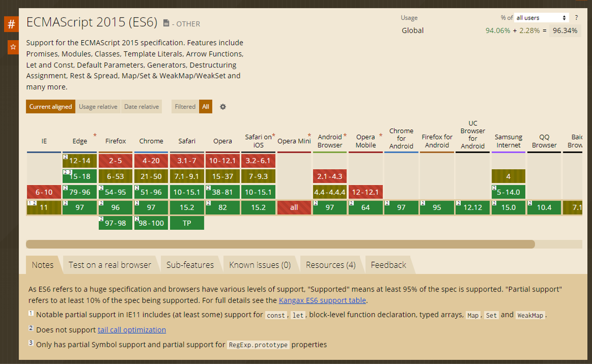Click the Chrome 98-100 version cell
The height and width of the screenshot is (364, 592).
click(151, 223)
